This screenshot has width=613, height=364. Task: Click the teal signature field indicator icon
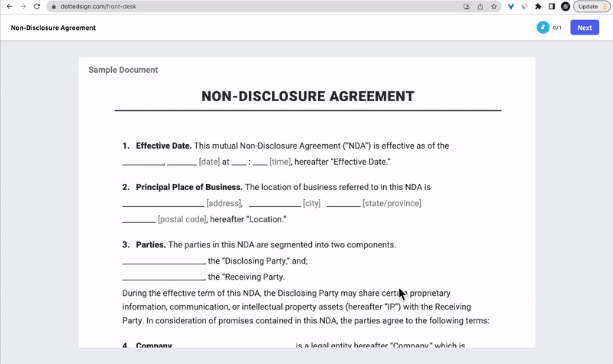click(543, 28)
